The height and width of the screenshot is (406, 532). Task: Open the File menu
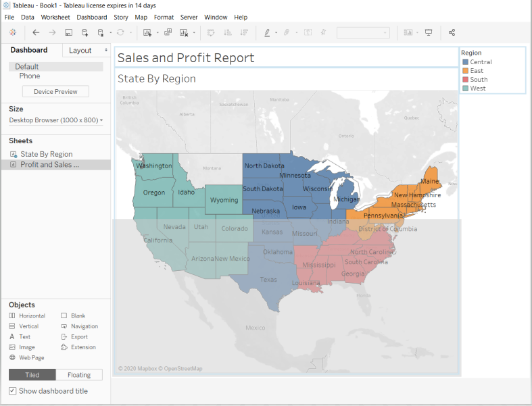click(x=9, y=18)
